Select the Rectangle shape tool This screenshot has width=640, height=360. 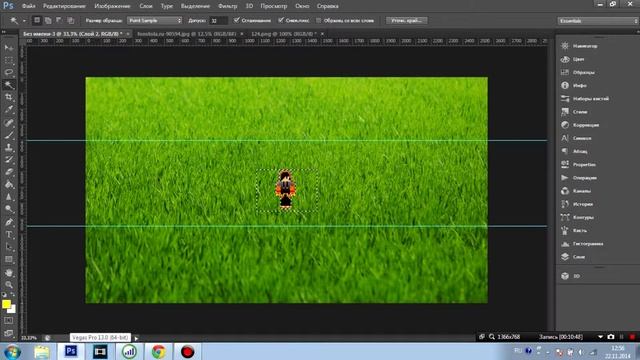pos(9,260)
